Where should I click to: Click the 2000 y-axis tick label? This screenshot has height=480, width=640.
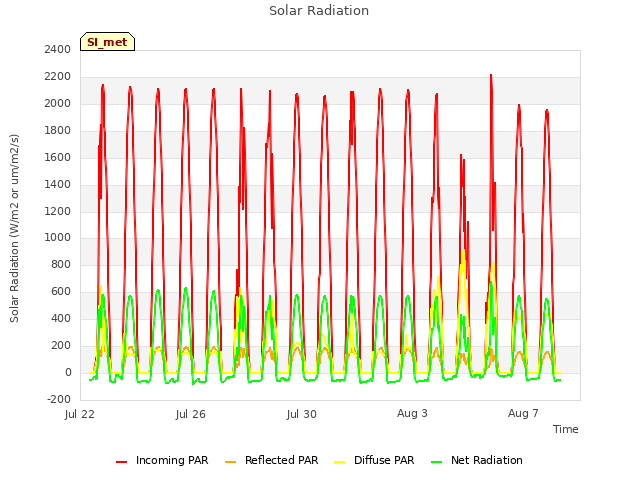pos(58,104)
